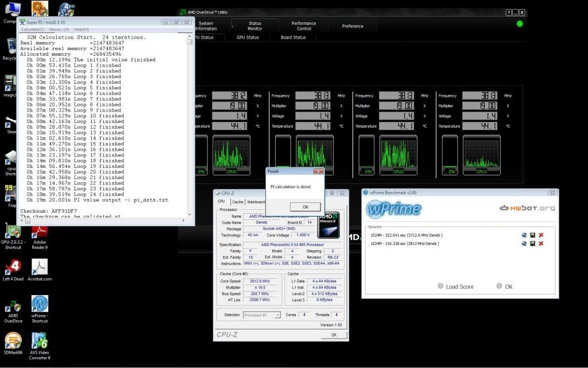Click the Super PI title bar icon
Viewport: 588px width, 368px height.
click(22, 22)
